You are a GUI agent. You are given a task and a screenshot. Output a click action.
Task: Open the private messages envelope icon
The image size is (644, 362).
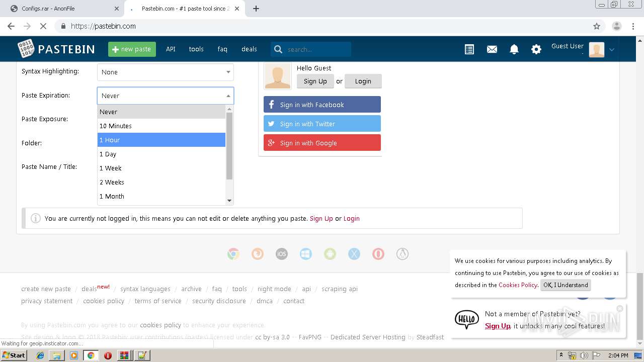pyautogui.click(x=492, y=49)
